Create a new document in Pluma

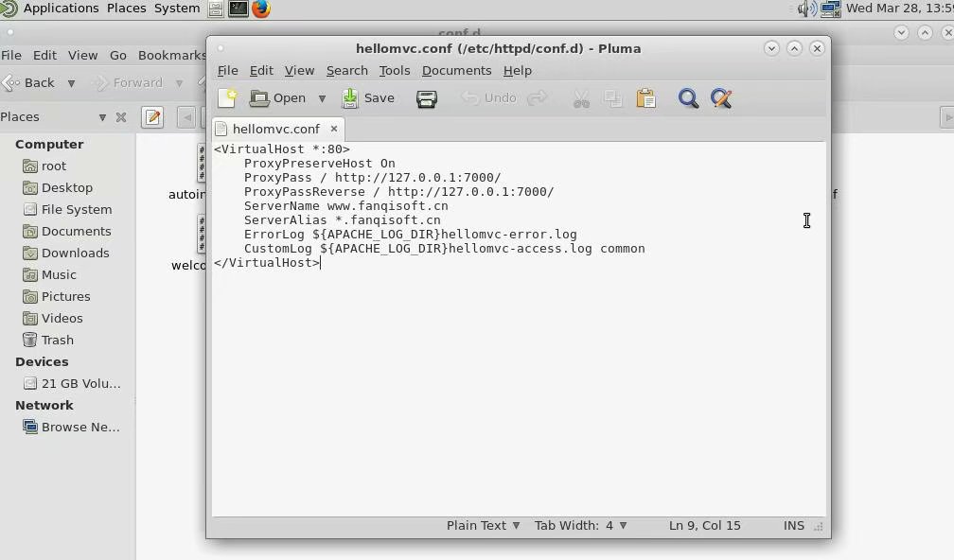227,97
